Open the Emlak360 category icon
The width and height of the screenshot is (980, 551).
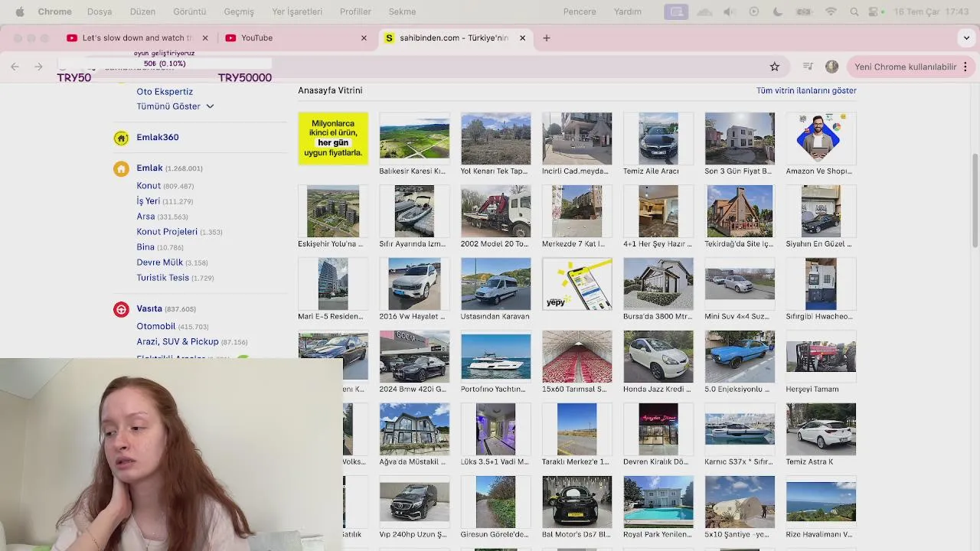tap(121, 138)
